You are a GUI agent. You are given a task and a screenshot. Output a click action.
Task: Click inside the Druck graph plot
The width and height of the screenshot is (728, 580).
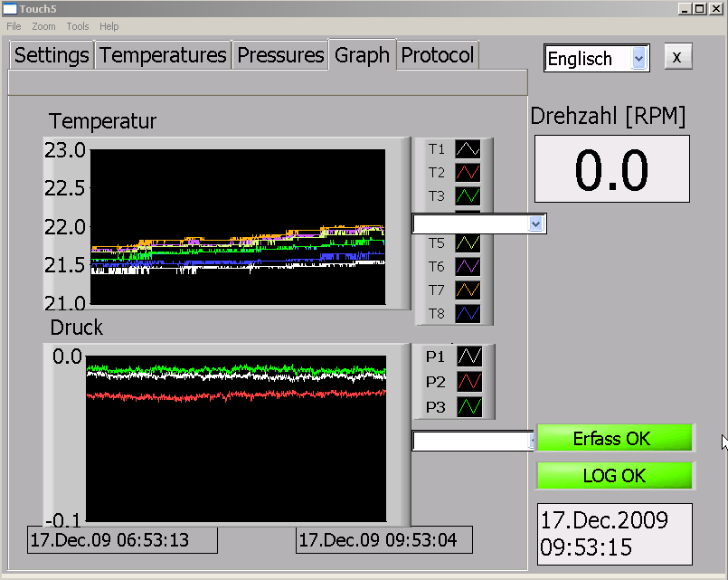(236, 438)
